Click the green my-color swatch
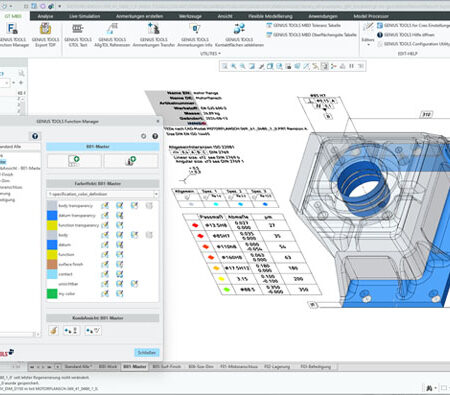The width and height of the screenshot is (450, 395). (x=52, y=294)
